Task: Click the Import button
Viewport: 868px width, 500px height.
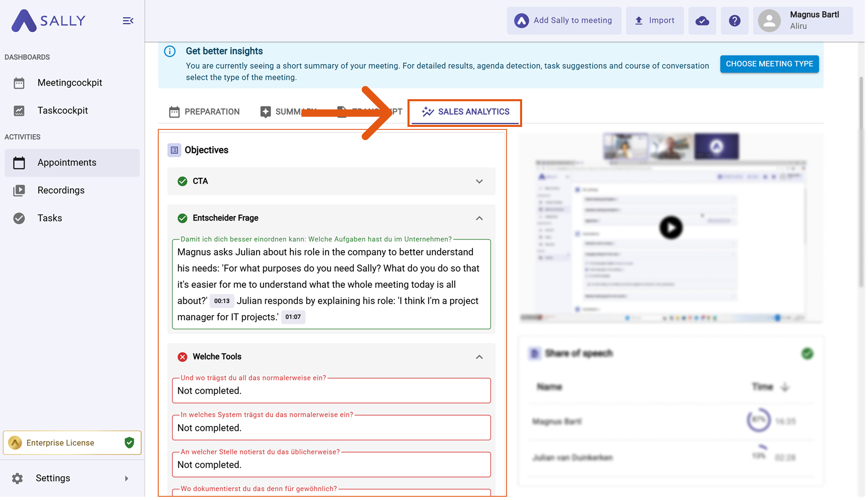Action: coord(655,20)
